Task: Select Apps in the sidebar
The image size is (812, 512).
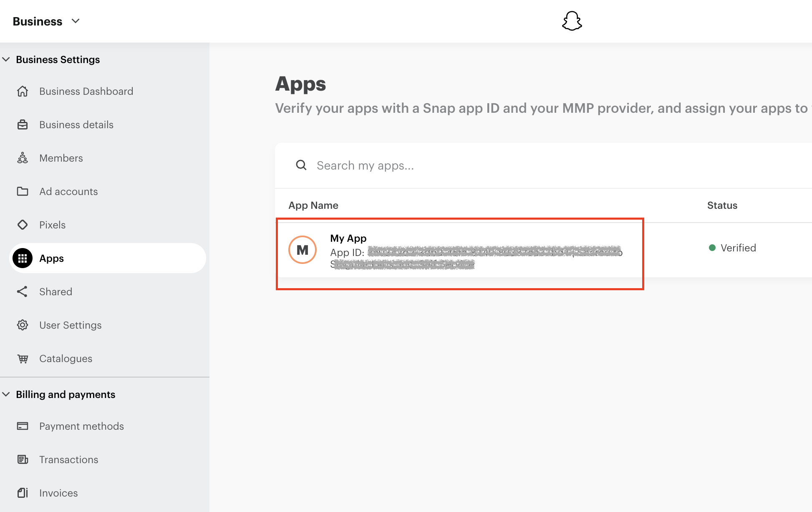Action: coord(108,258)
